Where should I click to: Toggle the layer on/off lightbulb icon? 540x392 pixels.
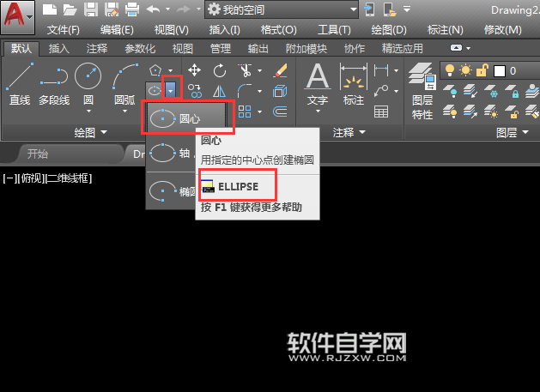[450, 70]
